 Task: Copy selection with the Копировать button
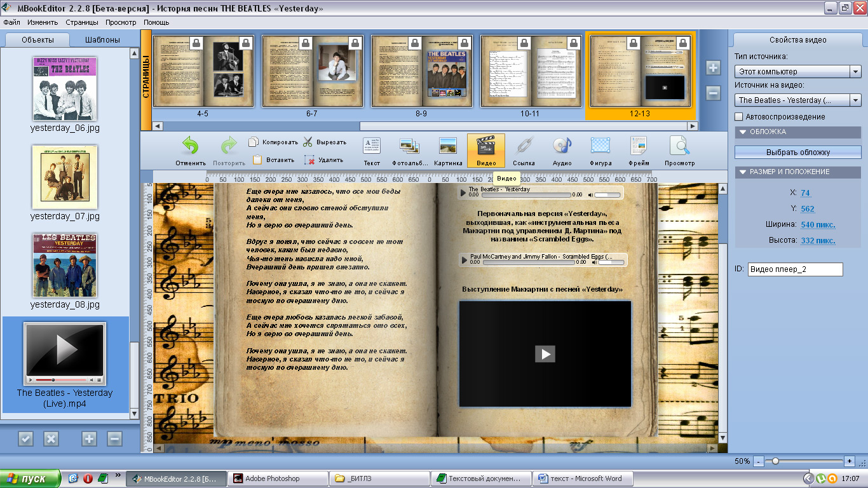(x=273, y=142)
